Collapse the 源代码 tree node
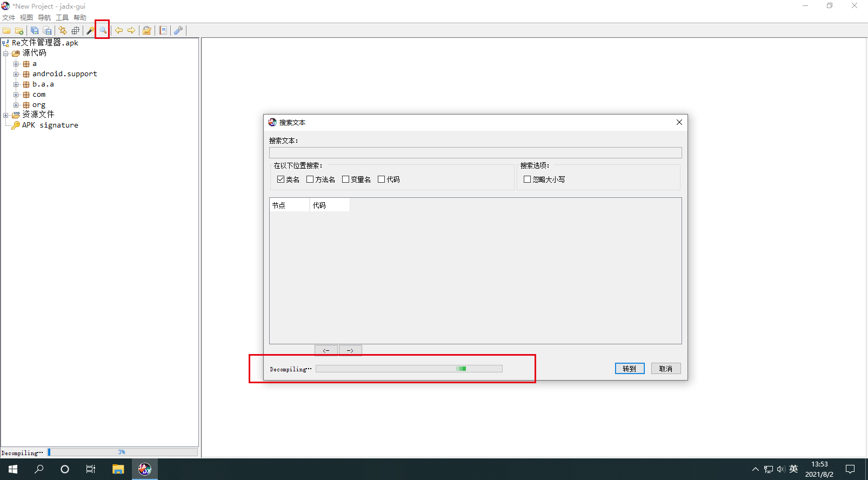This screenshot has width=868, height=480. (5, 54)
